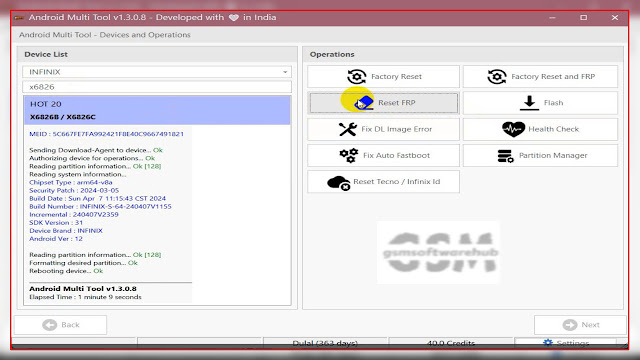This screenshot has height=360, width=640.
Task: Click the Factory Reset and FRP label
Action: point(553,76)
